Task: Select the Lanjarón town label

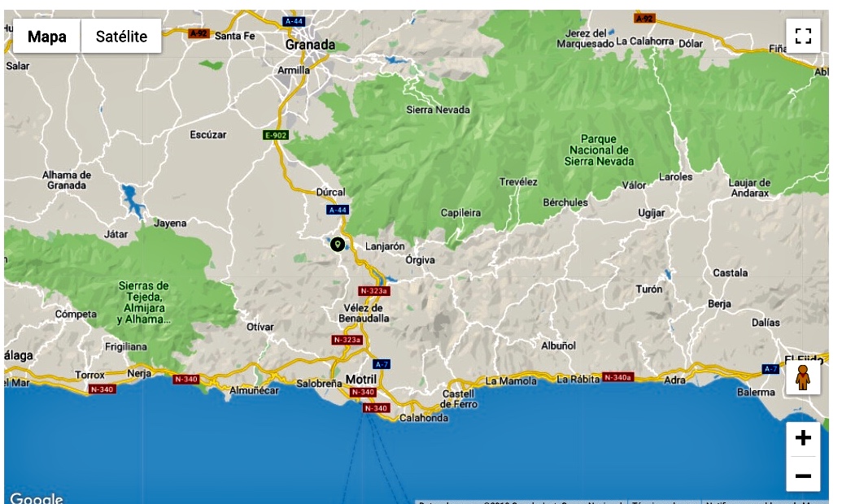Action: pos(385,246)
